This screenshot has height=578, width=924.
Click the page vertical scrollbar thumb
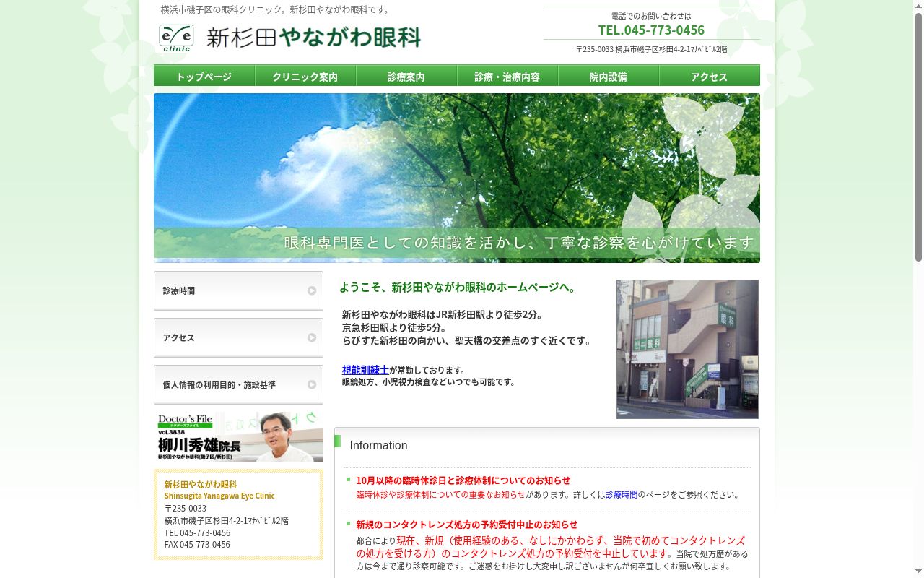pyautogui.click(x=918, y=137)
